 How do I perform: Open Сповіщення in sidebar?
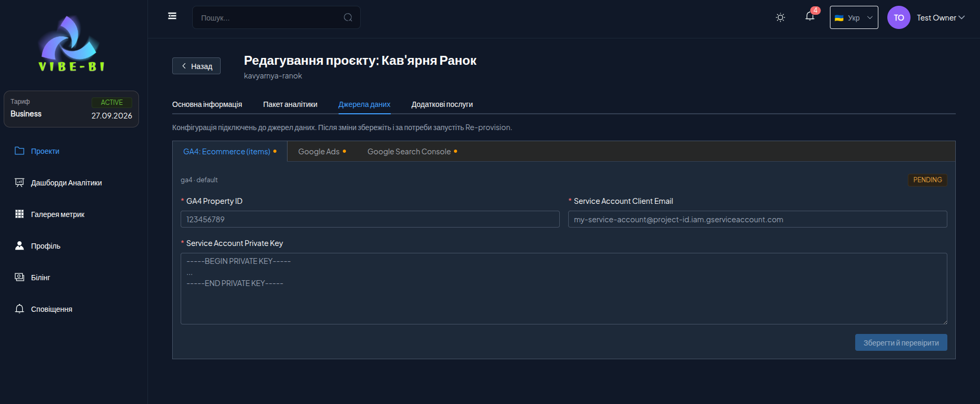click(52, 309)
